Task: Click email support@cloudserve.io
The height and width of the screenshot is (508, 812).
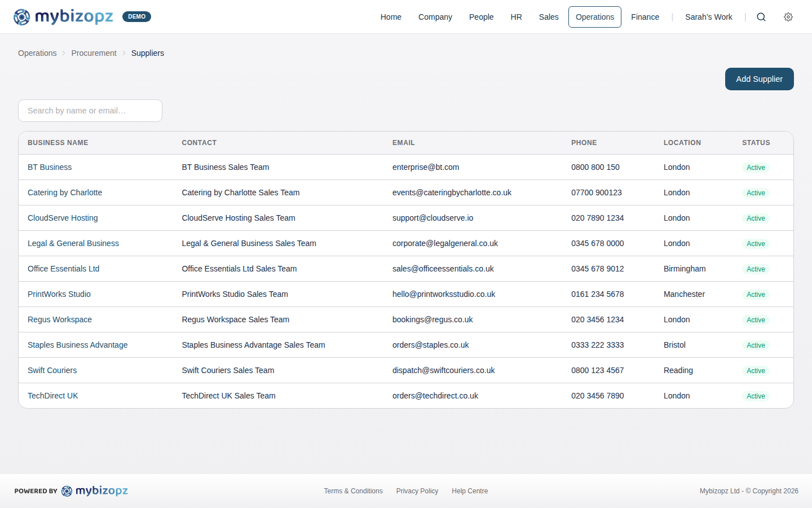Action: click(433, 218)
